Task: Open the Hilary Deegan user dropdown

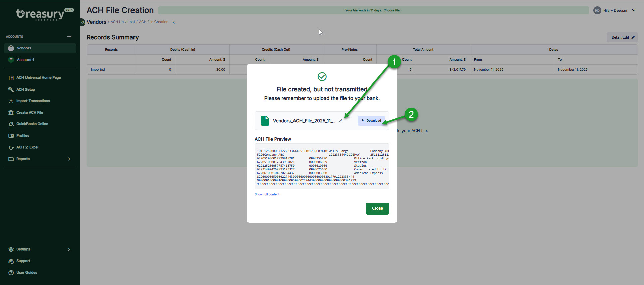Action: click(634, 10)
